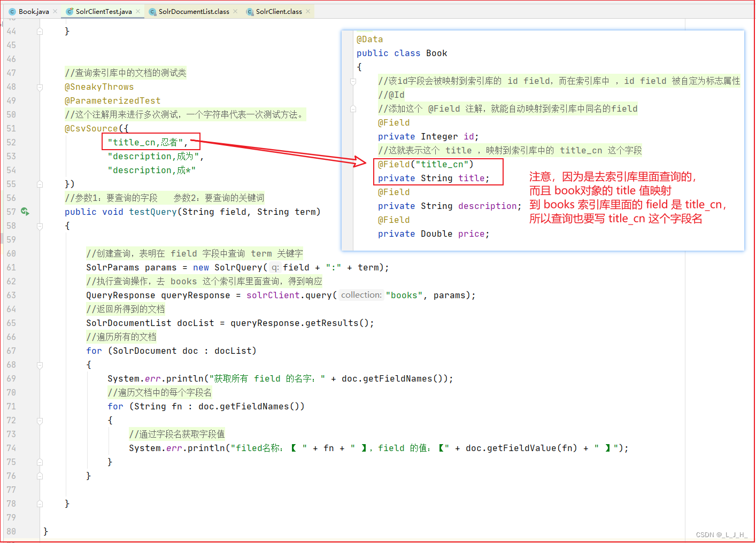Click 'for (SolrDocument doc : docList)' line

[172, 351]
